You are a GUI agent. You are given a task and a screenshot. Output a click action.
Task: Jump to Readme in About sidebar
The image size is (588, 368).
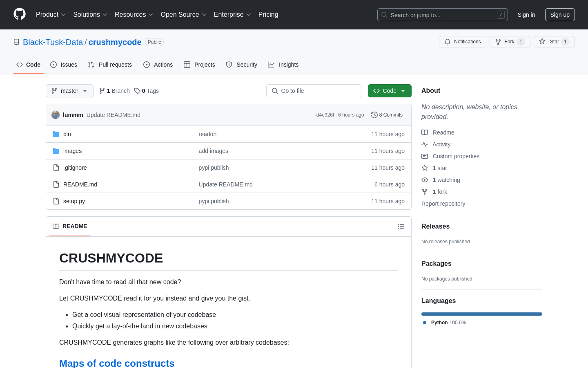pyautogui.click(x=438, y=132)
